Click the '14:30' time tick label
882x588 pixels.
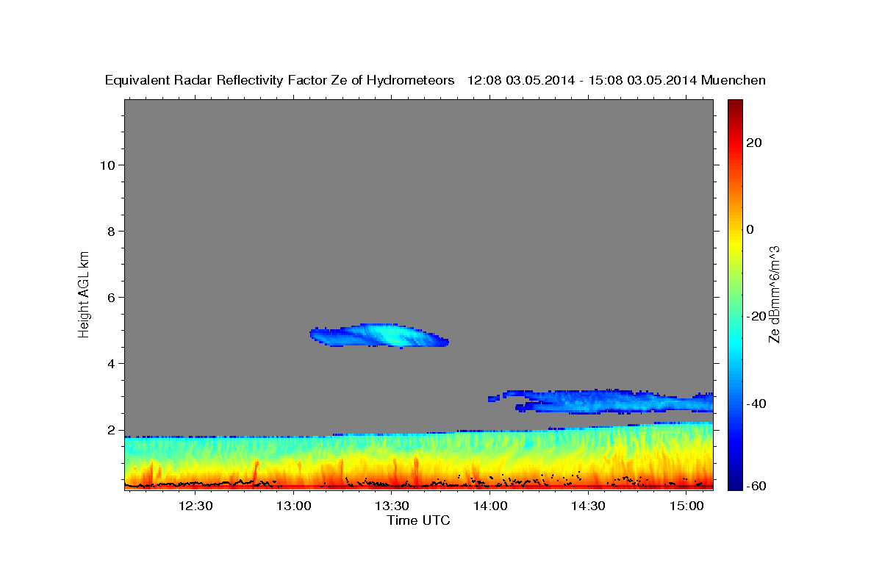[588, 506]
